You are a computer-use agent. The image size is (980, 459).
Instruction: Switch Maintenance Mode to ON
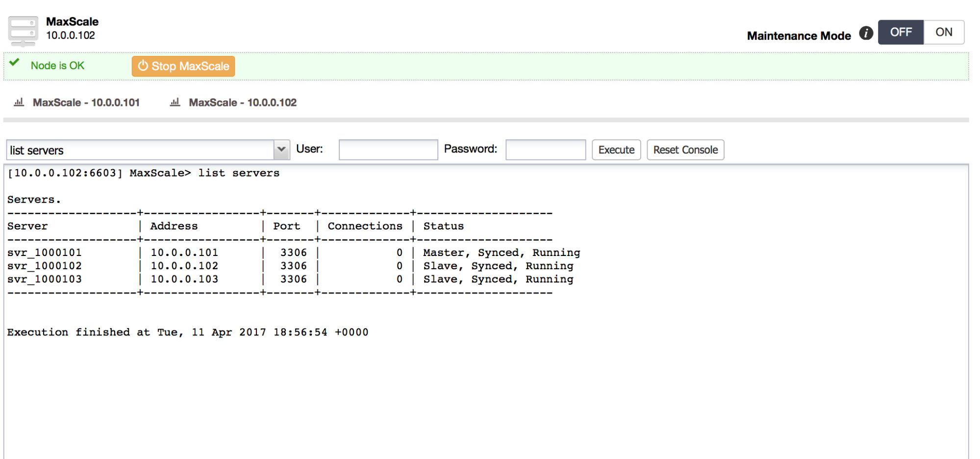tap(944, 32)
